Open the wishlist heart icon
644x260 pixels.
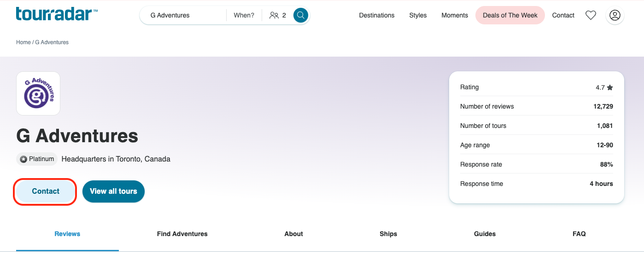coord(591,15)
